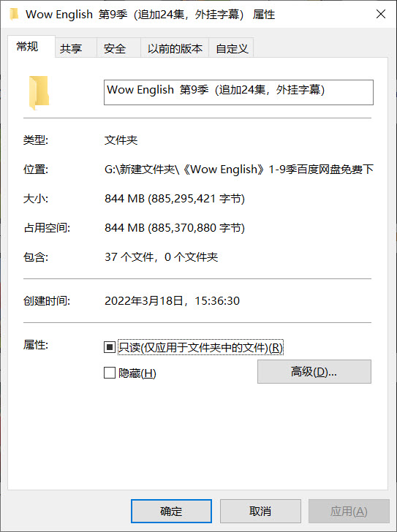Click the 类型: label
The height and width of the screenshot is (532, 397).
[x=36, y=140]
